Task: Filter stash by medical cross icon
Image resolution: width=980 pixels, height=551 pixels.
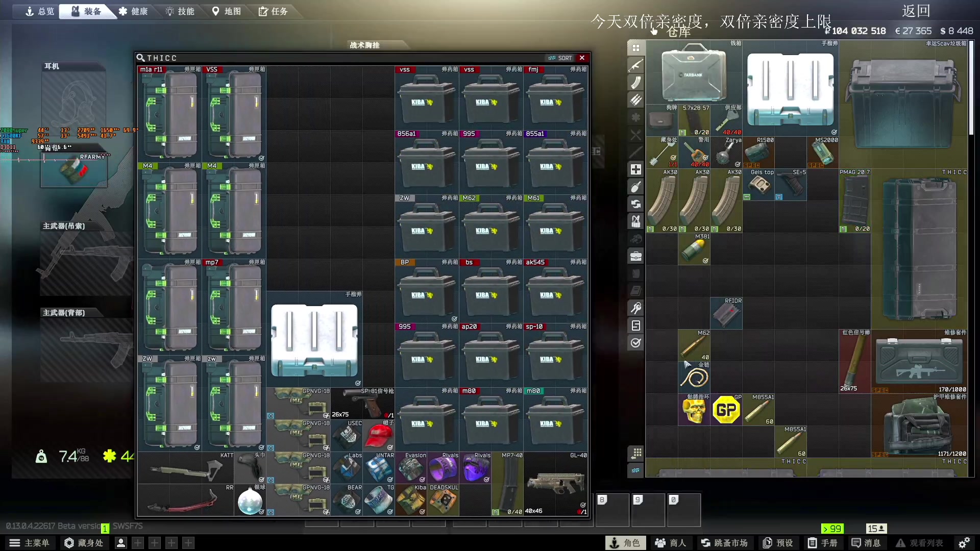Action: coord(635,169)
